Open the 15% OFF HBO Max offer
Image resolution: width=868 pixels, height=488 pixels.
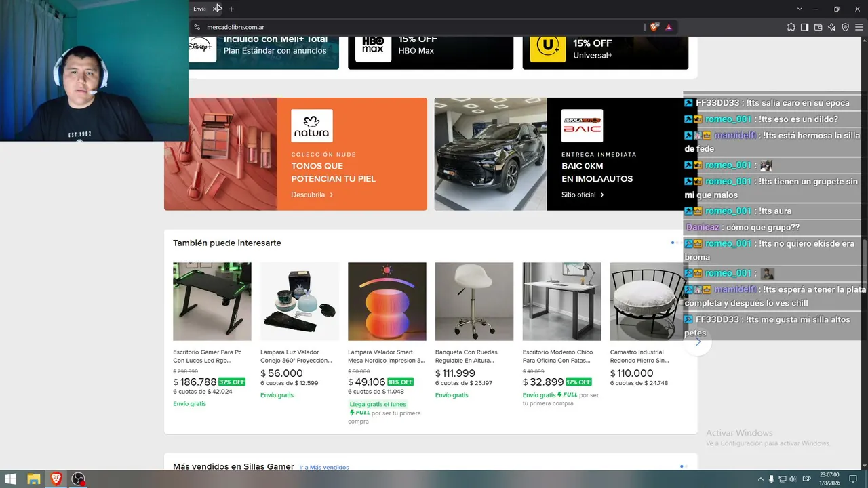point(431,53)
